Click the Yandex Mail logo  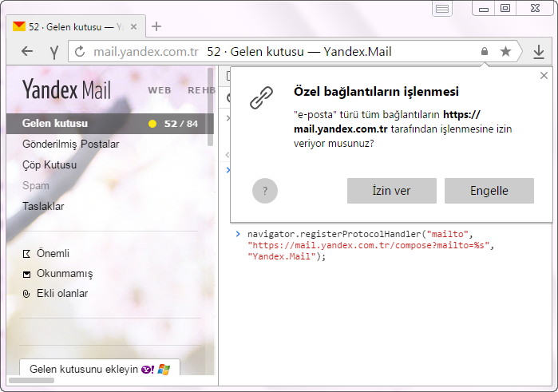66,89
